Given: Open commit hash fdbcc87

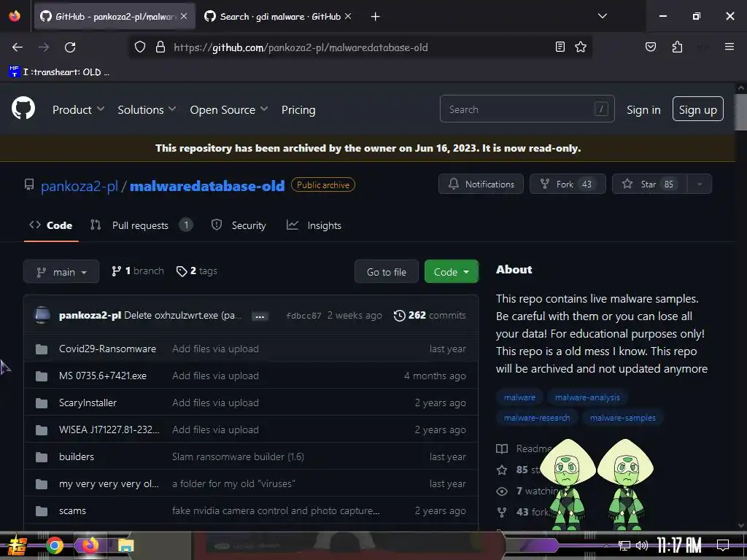Looking at the screenshot, I should [303, 316].
